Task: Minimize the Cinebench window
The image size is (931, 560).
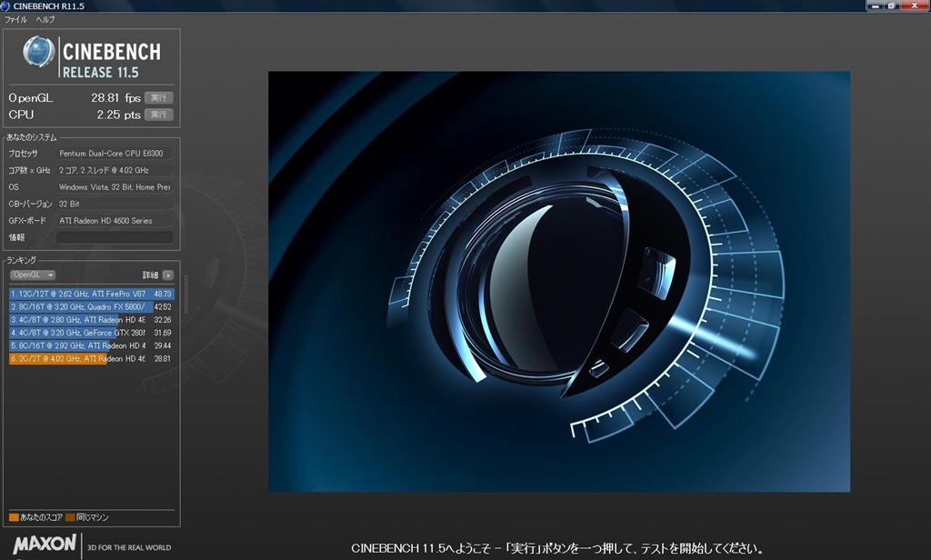Action: pos(875,6)
